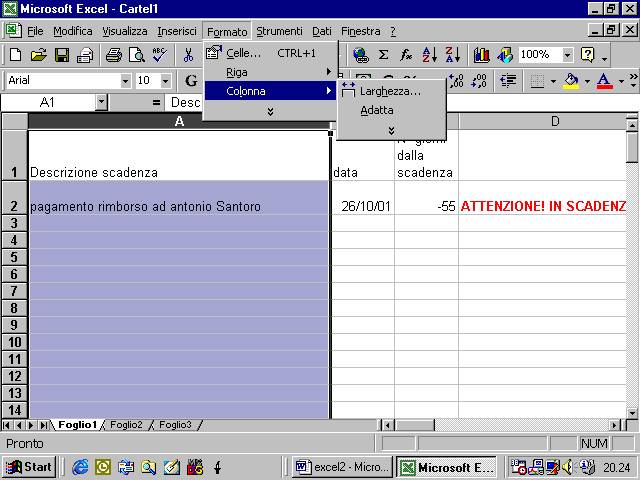The height and width of the screenshot is (480, 640).
Task: Click vertical scrollbar down arrow
Action: click(x=632, y=413)
